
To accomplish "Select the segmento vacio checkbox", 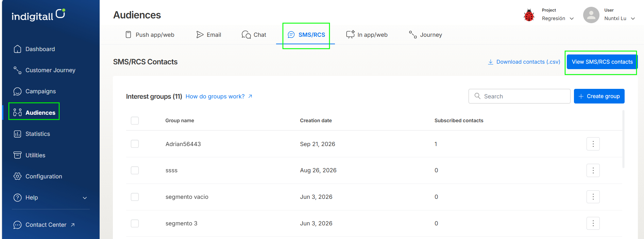I will [135, 197].
